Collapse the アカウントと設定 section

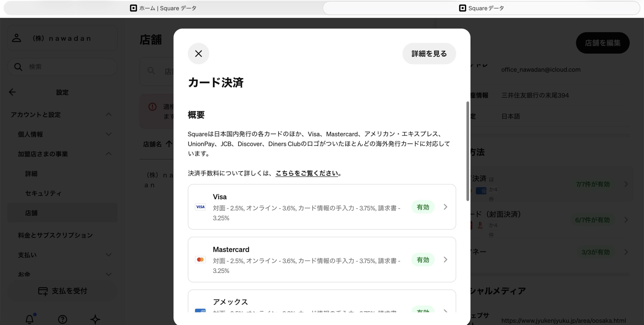point(108,115)
